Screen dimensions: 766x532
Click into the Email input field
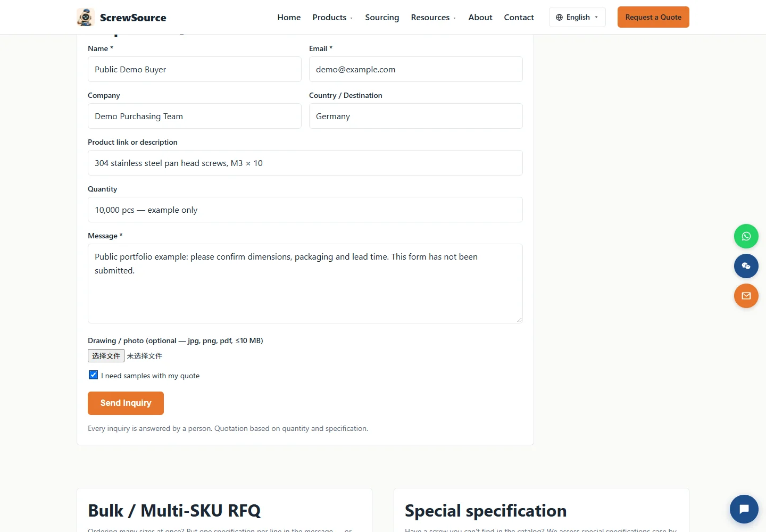pos(416,69)
